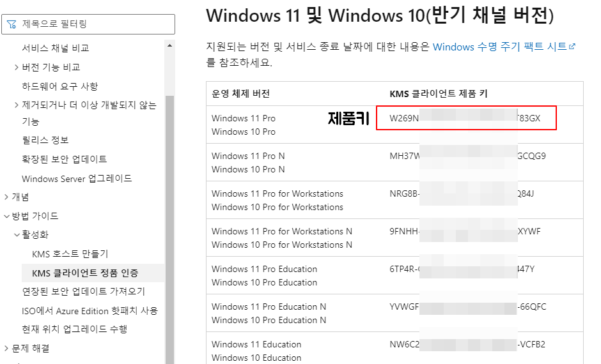601x364 pixels.
Task: Open KMS 호스트 만들기 page
Action: (70, 254)
